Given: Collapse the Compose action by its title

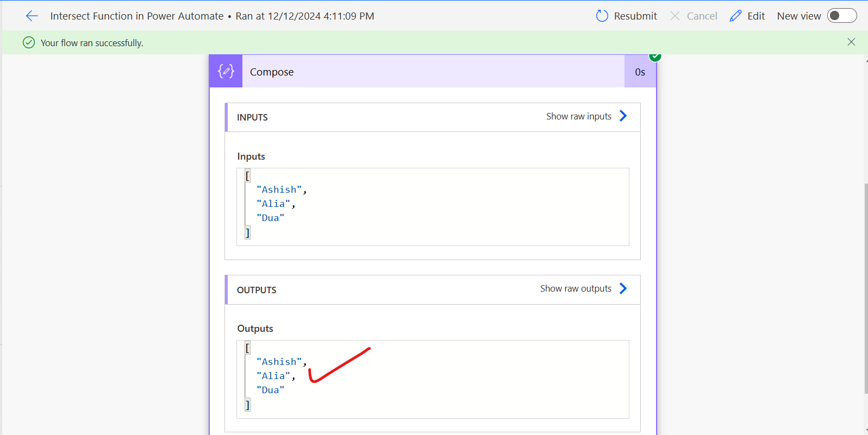Looking at the screenshot, I should (x=272, y=72).
